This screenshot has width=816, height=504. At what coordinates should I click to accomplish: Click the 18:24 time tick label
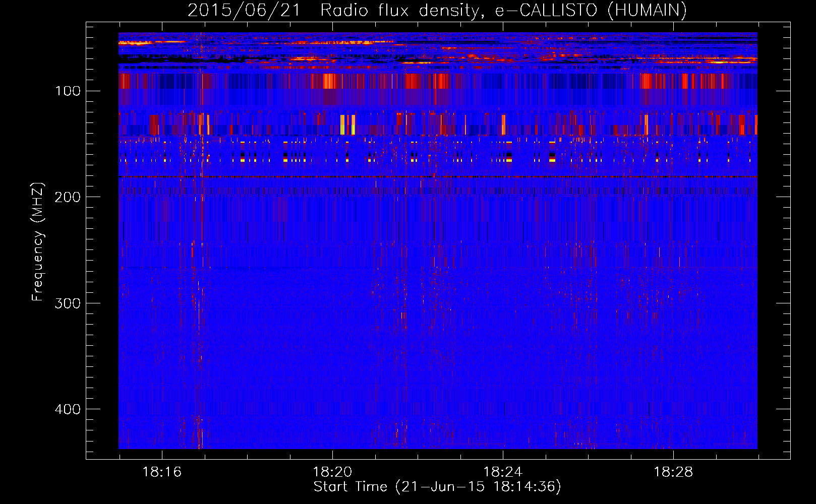pyautogui.click(x=503, y=472)
